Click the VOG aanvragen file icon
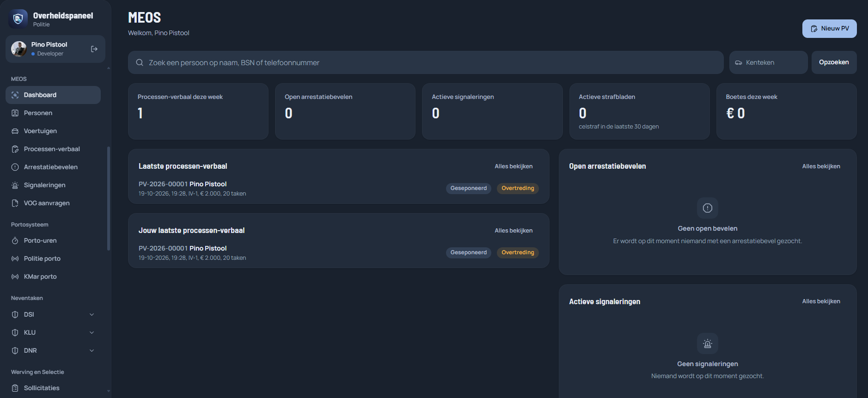Screen dimensions: 868x398 coord(15,203)
